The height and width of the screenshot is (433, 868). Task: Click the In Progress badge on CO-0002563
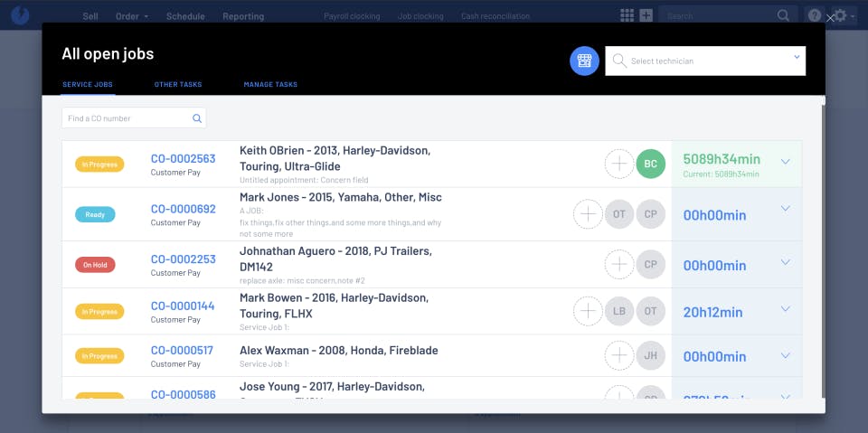(99, 164)
